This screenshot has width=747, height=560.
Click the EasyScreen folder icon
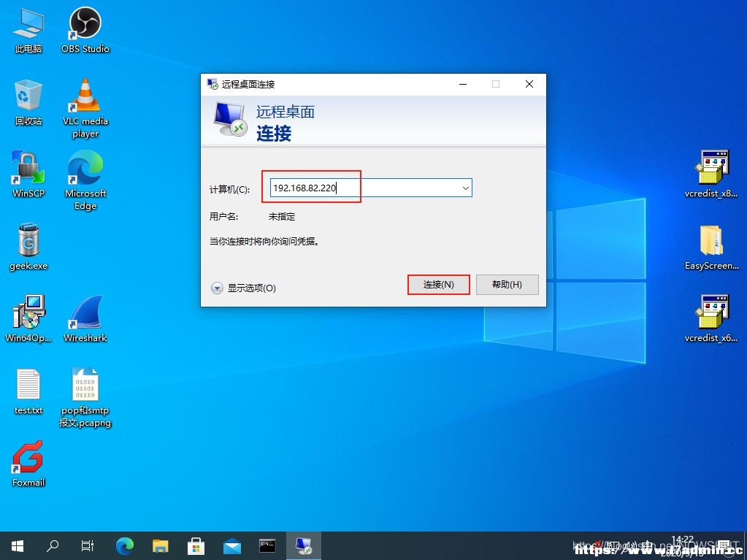click(711, 247)
